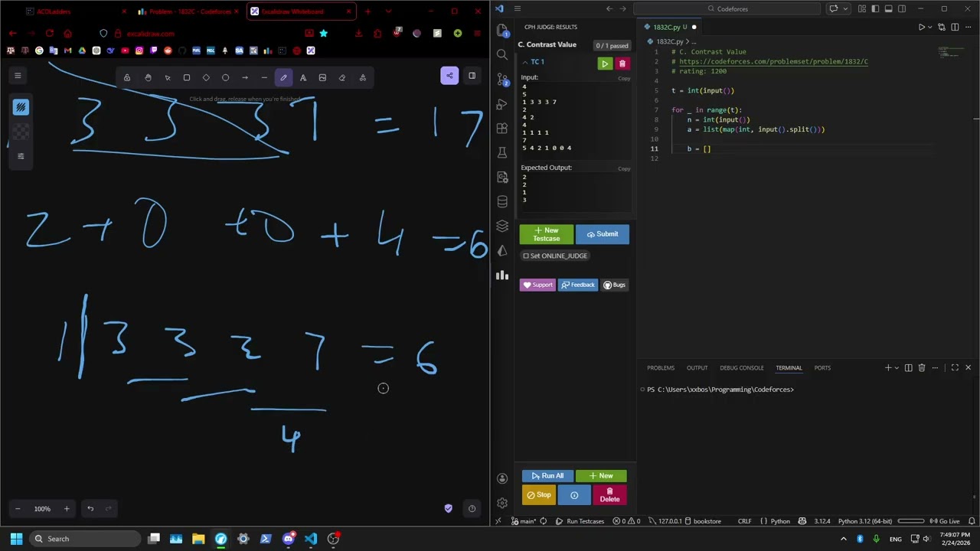Click the green New Testcase button
The image size is (980, 551).
tap(546, 234)
